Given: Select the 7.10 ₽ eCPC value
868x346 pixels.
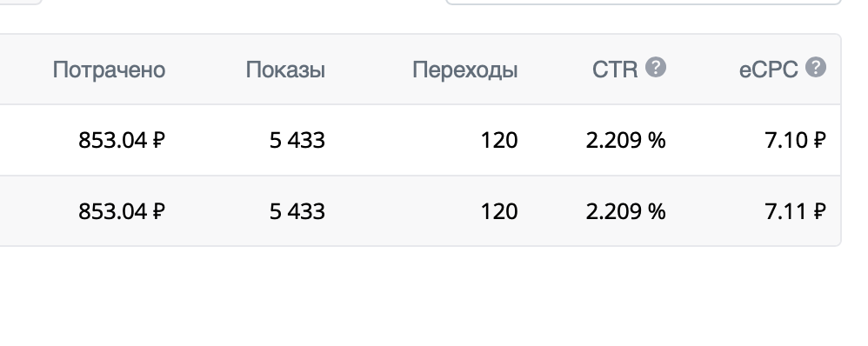Looking at the screenshot, I should (x=796, y=141).
